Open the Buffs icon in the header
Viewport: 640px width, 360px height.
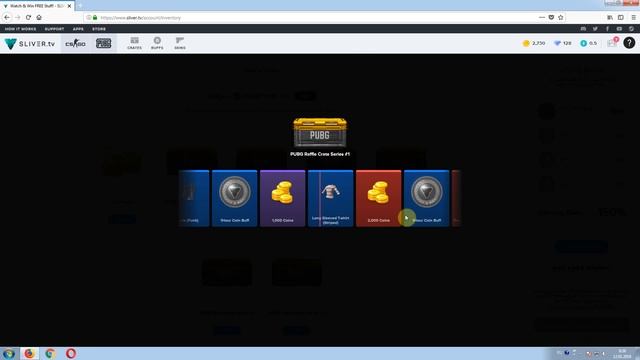pos(157,43)
